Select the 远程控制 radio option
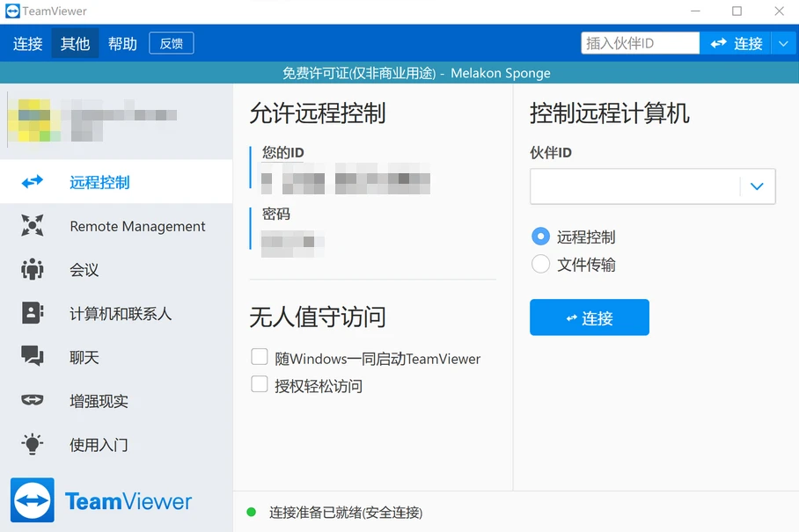The width and height of the screenshot is (799, 532). [540, 237]
